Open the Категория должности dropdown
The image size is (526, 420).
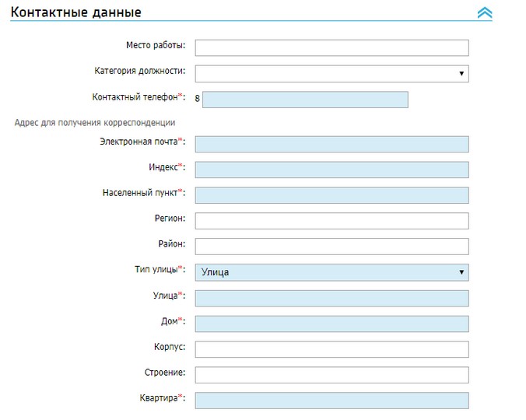click(x=331, y=74)
